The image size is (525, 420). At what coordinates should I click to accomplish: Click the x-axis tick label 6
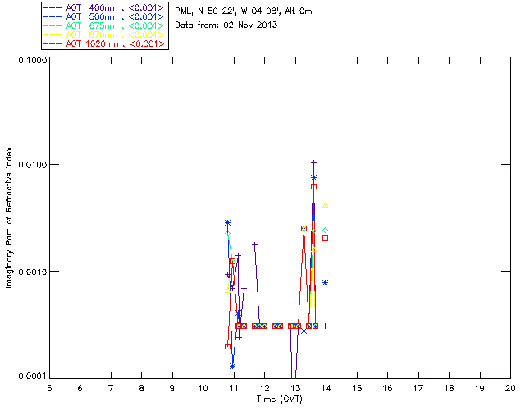click(x=80, y=388)
